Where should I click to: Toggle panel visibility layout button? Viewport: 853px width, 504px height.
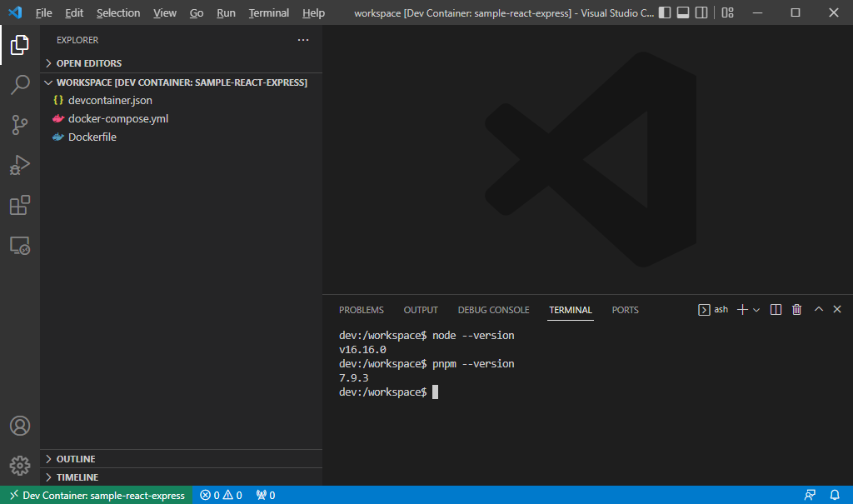[x=683, y=12]
